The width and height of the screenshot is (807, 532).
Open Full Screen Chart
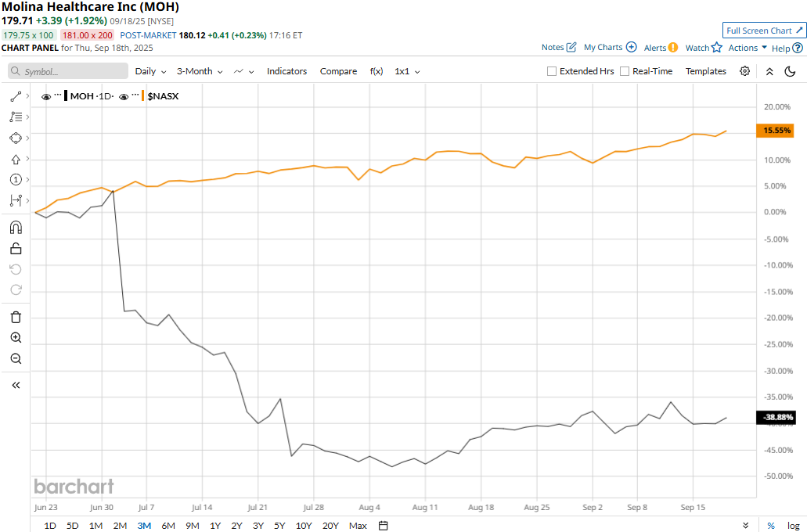(764, 31)
